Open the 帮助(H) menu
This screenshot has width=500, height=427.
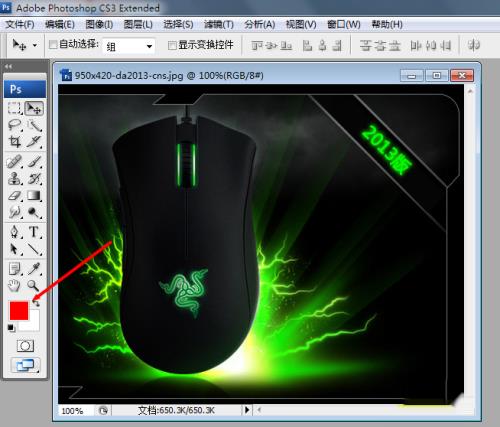(387, 24)
